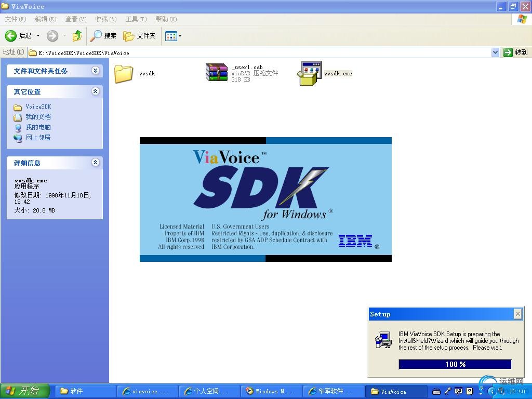
Task: Open the 收藏(A) menu
Action: click(106, 19)
